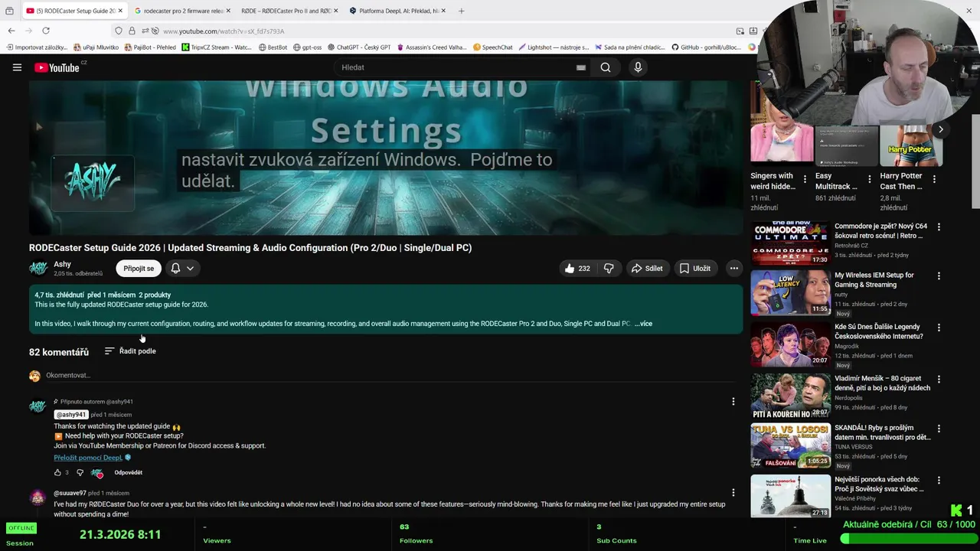Open options for Commodore je zpět video
This screenshot has width=980, height=551.
click(x=939, y=227)
